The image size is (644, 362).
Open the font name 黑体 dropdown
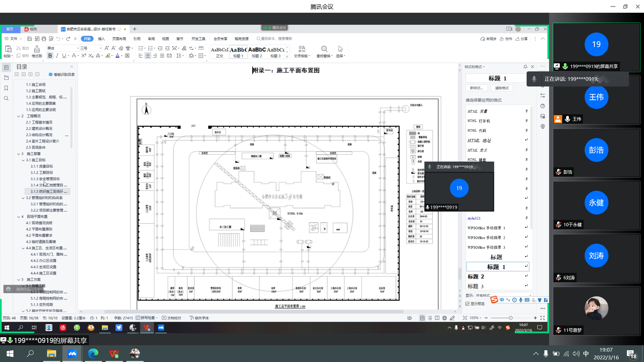78,48
